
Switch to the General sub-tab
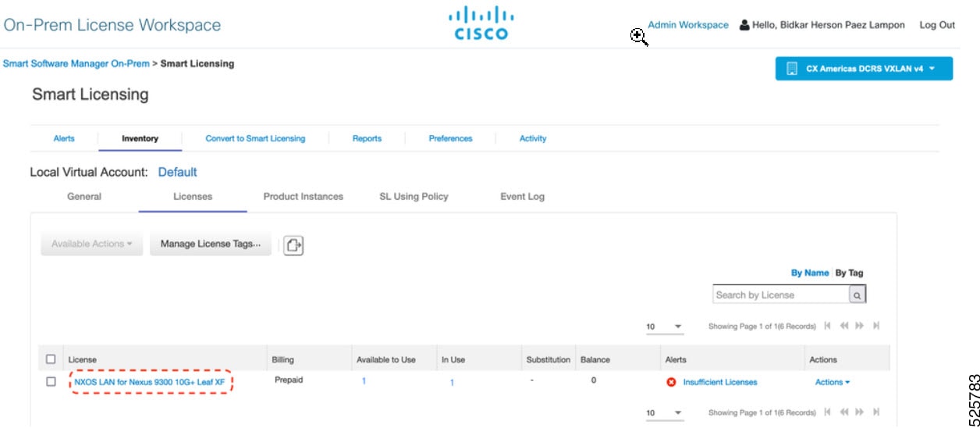coord(84,197)
